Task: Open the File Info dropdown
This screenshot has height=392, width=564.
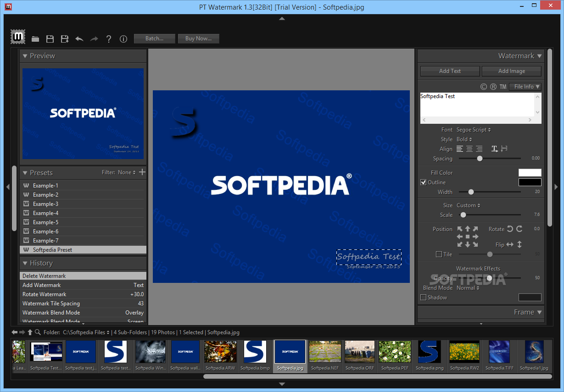Action: pos(525,87)
